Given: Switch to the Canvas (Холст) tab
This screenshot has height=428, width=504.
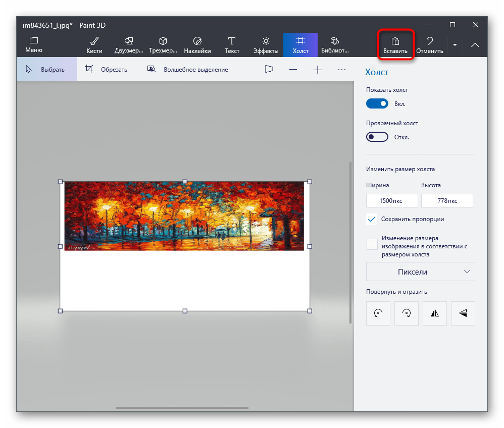Looking at the screenshot, I should [300, 44].
